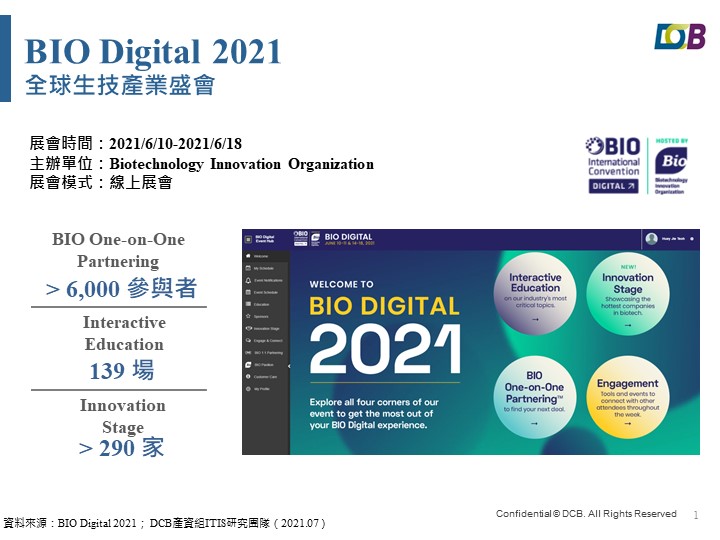Open Engage & Connect in sidebar
This screenshot has width=720, height=540.
[267, 341]
